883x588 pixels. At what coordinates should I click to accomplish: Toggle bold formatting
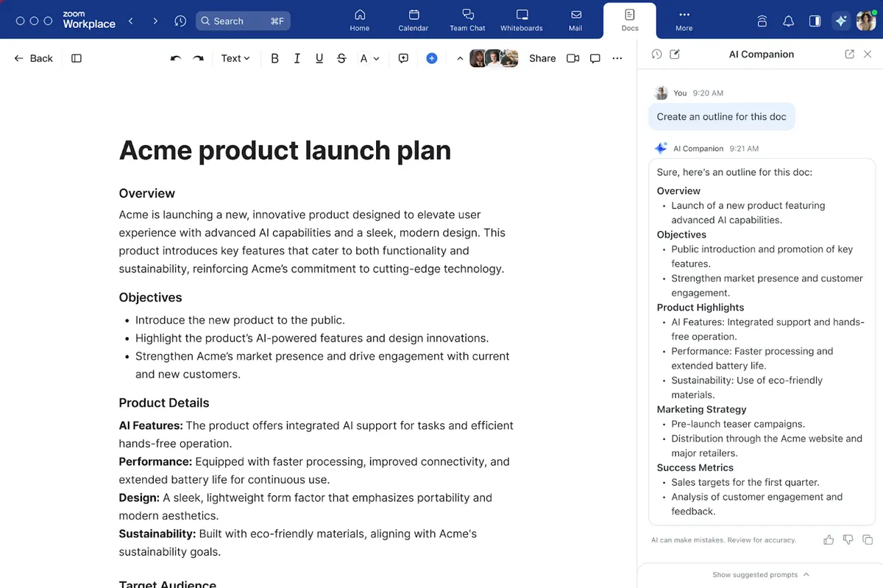coord(274,58)
